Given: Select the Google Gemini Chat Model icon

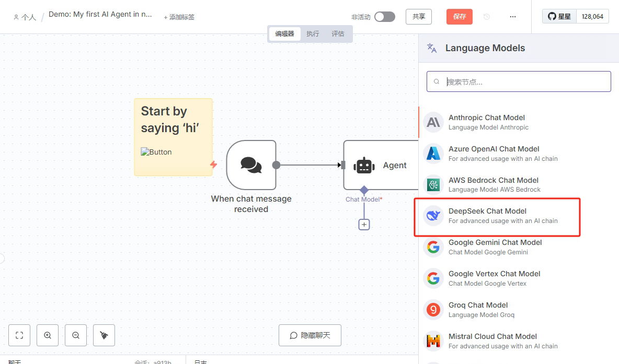Looking at the screenshot, I should click(433, 247).
